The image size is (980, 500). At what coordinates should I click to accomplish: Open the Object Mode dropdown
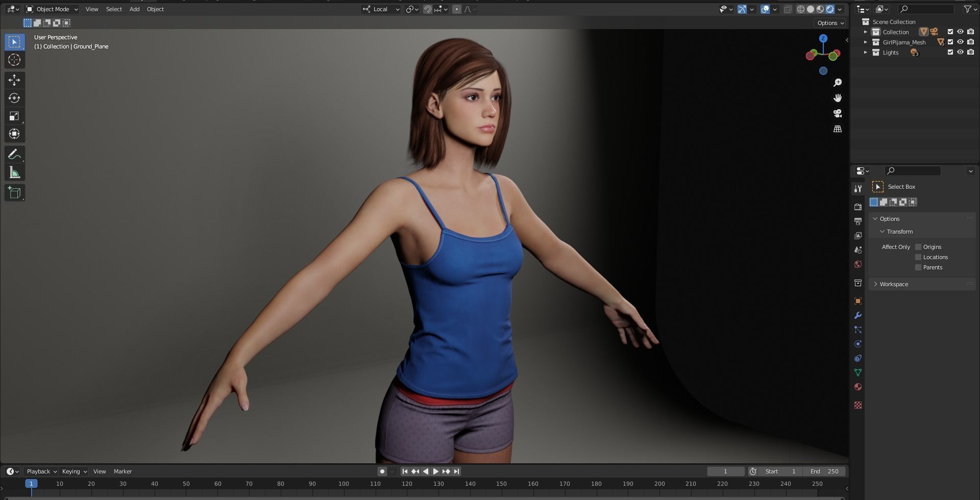click(52, 9)
